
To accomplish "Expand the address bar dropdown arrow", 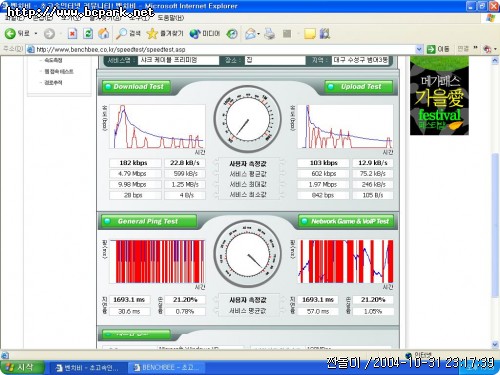I will click(x=419, y=49).
